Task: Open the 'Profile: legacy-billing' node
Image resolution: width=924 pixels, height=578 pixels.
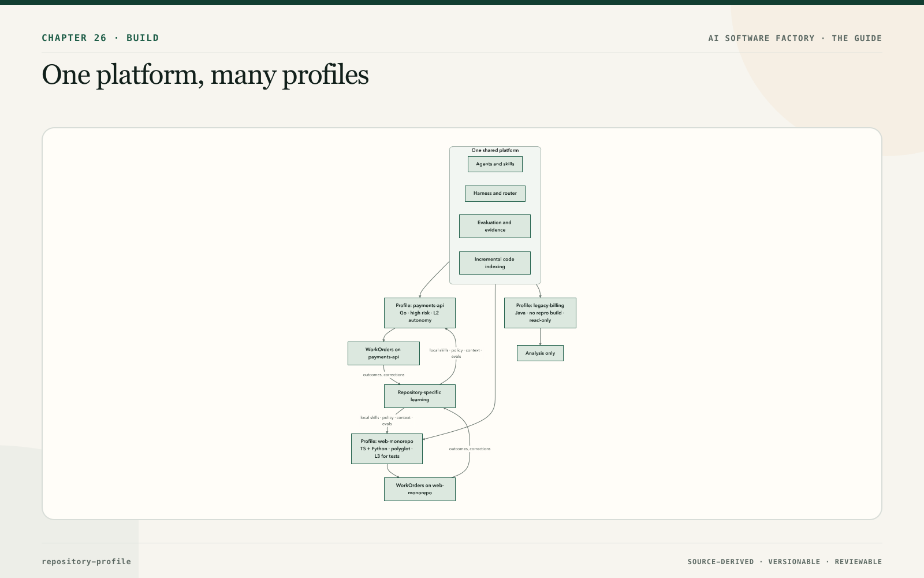Action: (540, 313)
